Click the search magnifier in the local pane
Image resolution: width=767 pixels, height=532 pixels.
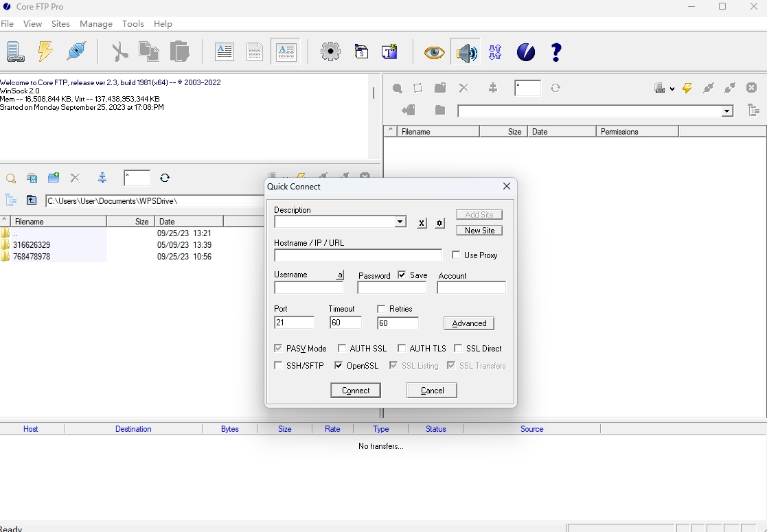pyautogui.click(x=11, y=178)
